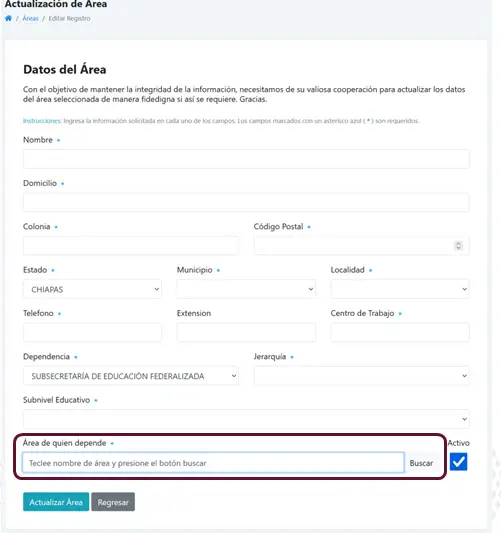The image size is (501, 533).
Task: Click the Actualizar Área button
Action: [56, 502]
